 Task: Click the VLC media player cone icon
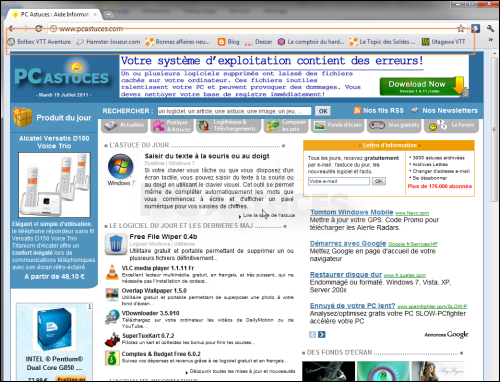[112, 272]
